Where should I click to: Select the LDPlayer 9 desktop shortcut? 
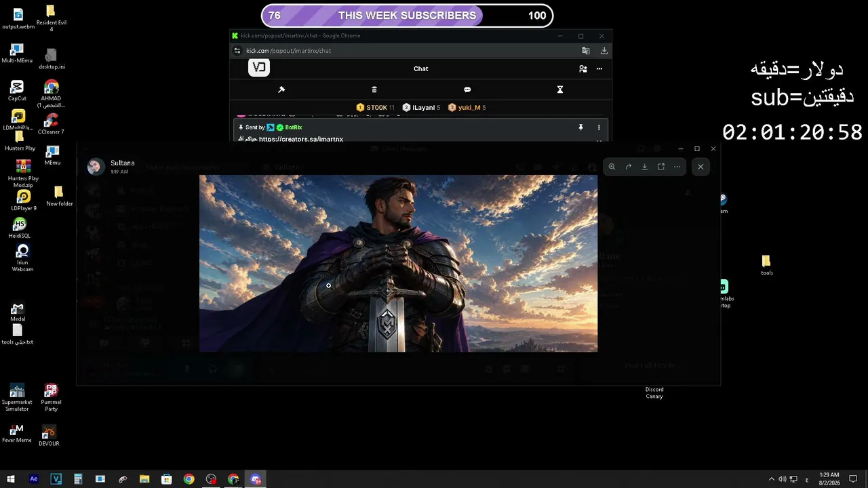coord(23,200)
